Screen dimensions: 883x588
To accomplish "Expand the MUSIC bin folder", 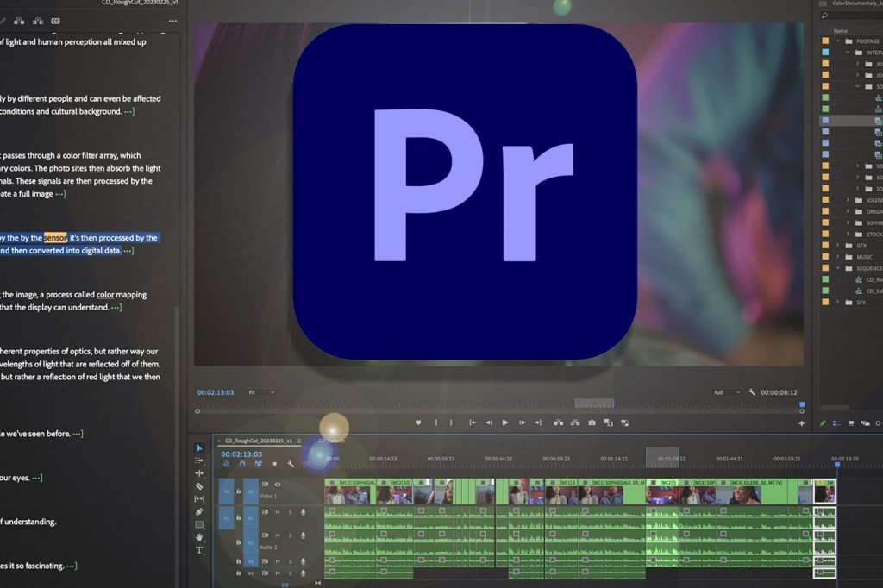I will pos(837,257).
